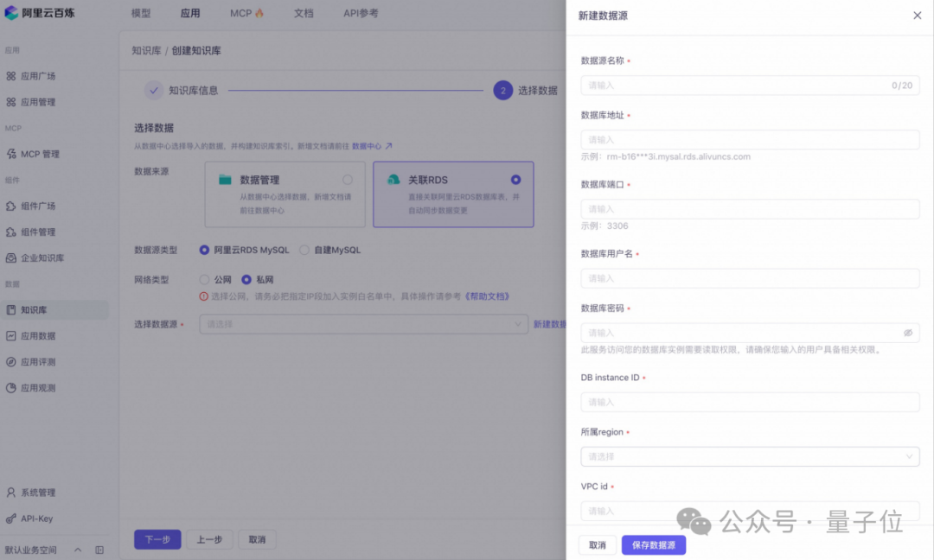Image resolution: width=934 pixels, height=560 pixels.
Task: Open 应用广场 sidebar icon
Action: (10, 76)
